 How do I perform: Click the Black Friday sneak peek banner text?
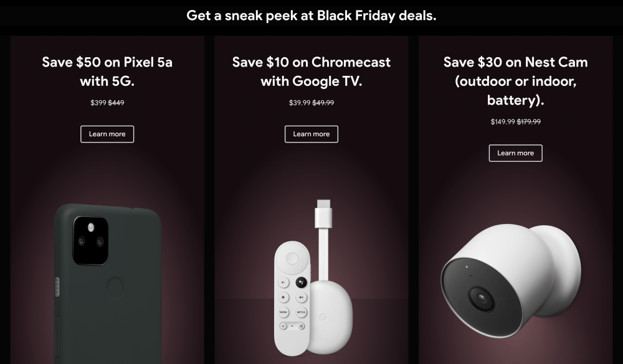[311, 16]
